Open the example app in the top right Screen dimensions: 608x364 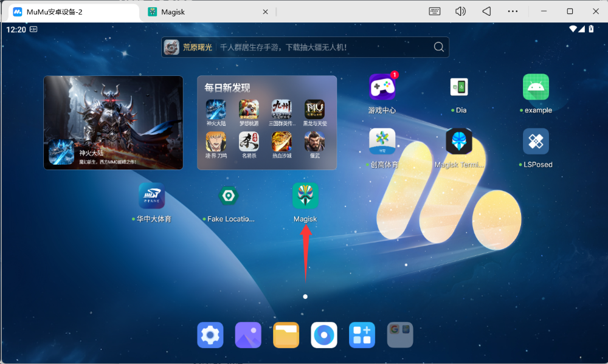(x=536, y=86)
